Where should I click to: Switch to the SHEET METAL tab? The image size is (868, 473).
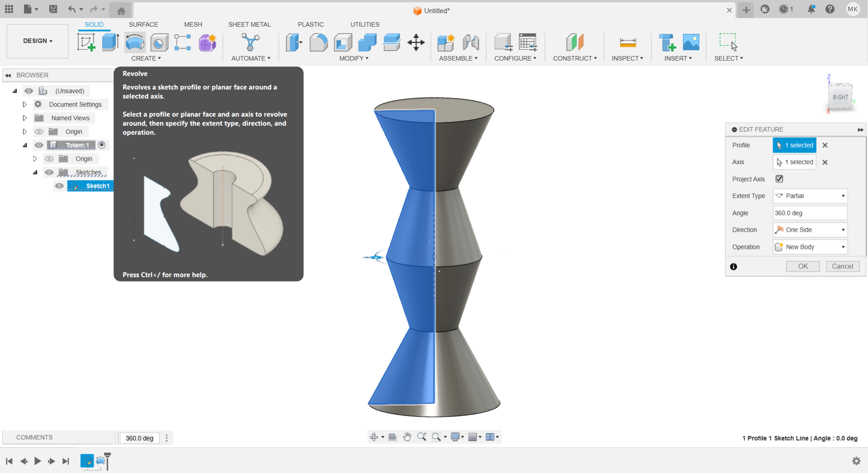pos(249,24)
